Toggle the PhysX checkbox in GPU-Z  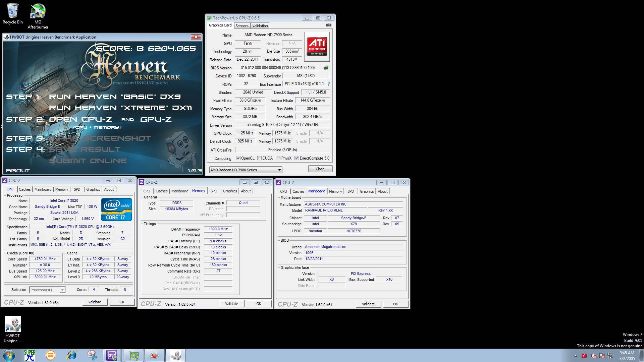click(278, 158)
